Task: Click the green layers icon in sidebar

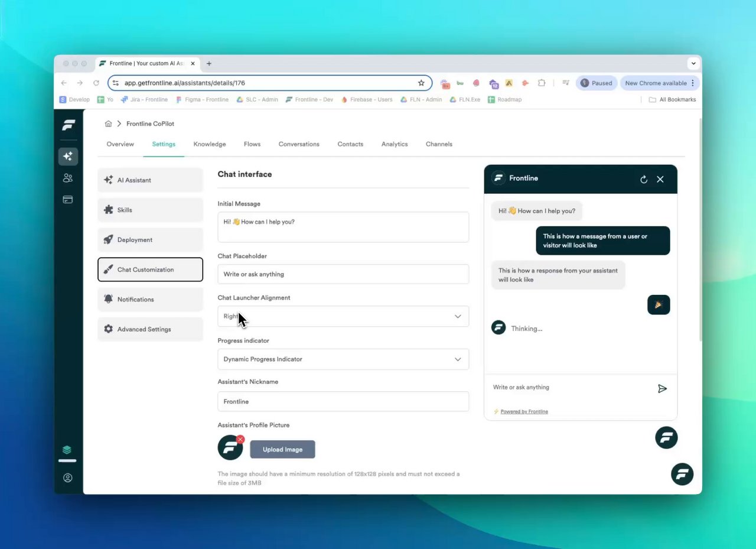Action: (67, 450)
